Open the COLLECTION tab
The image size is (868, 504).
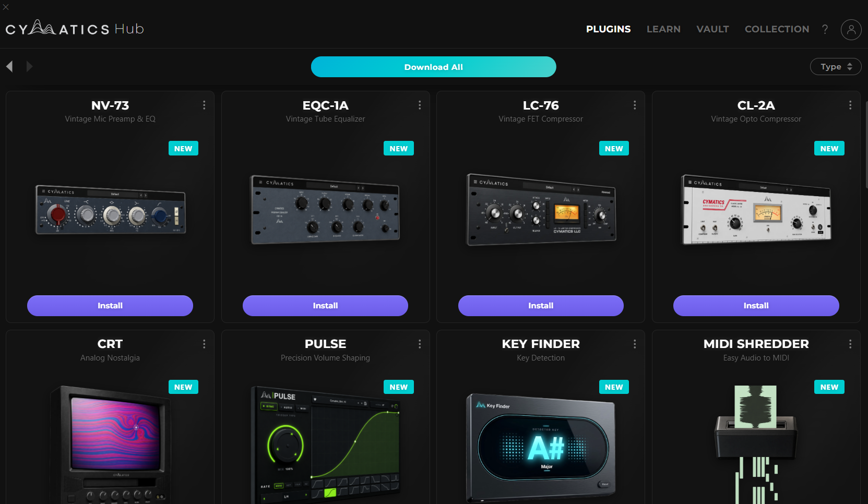pos(777,29)
